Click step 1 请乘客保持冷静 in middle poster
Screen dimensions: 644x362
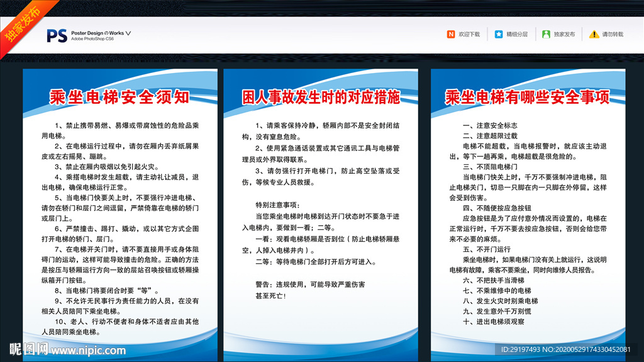coord(321,131)
